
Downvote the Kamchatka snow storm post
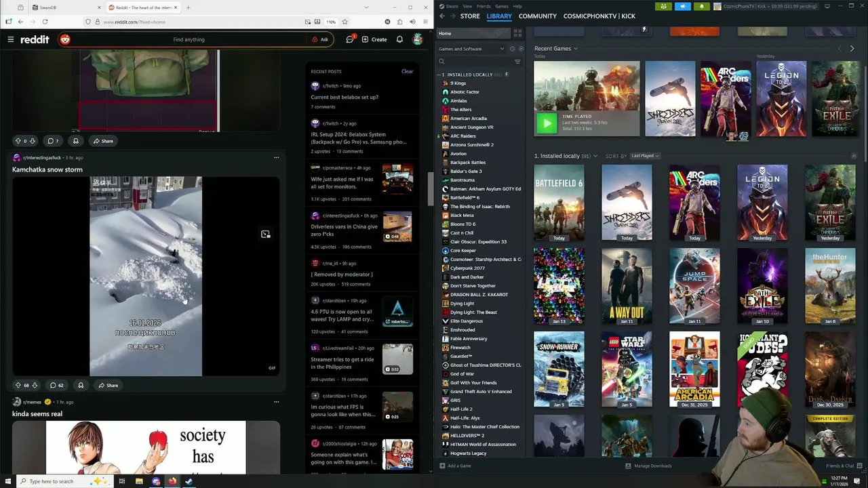tap(35, 385)
